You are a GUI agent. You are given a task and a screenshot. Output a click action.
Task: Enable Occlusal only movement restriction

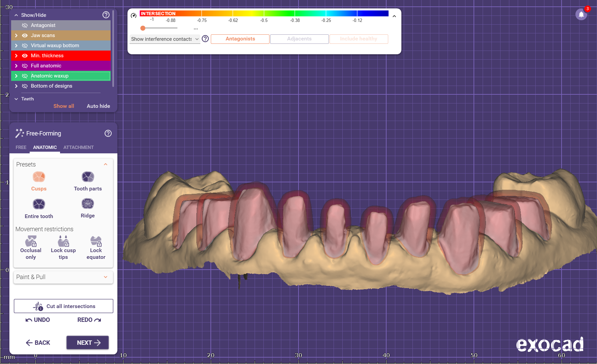pos(31,241)
